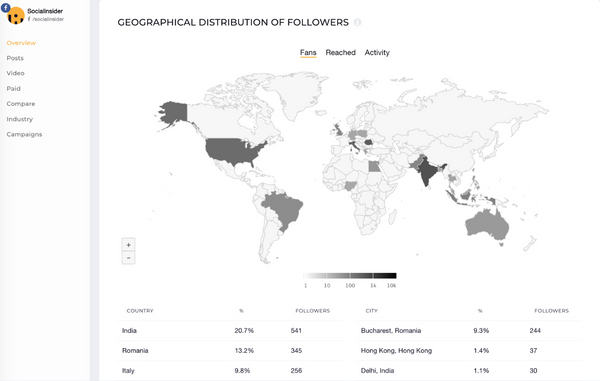The width and height of the screenshot is (600, 381).
Task: Open the Compare page
Action: 21,104
